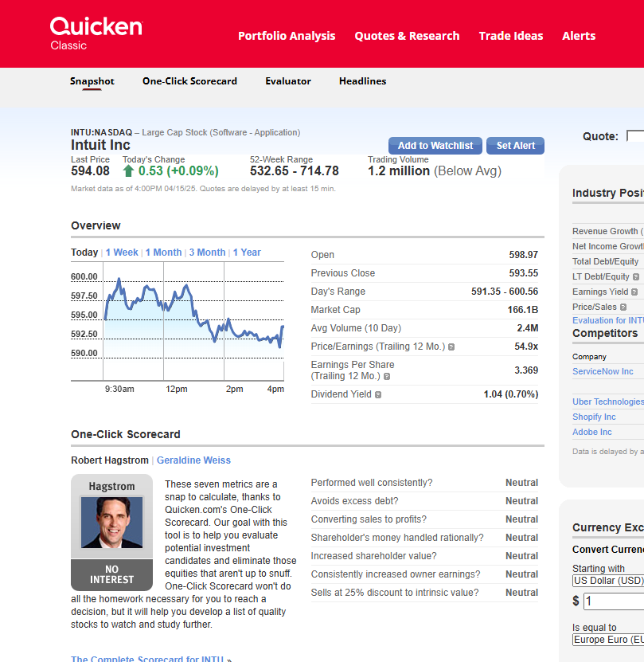Image resolution: width=644 pixels, height=662 pixels.
Task: Show the 1 Year chart
Action: pos(247,253)
